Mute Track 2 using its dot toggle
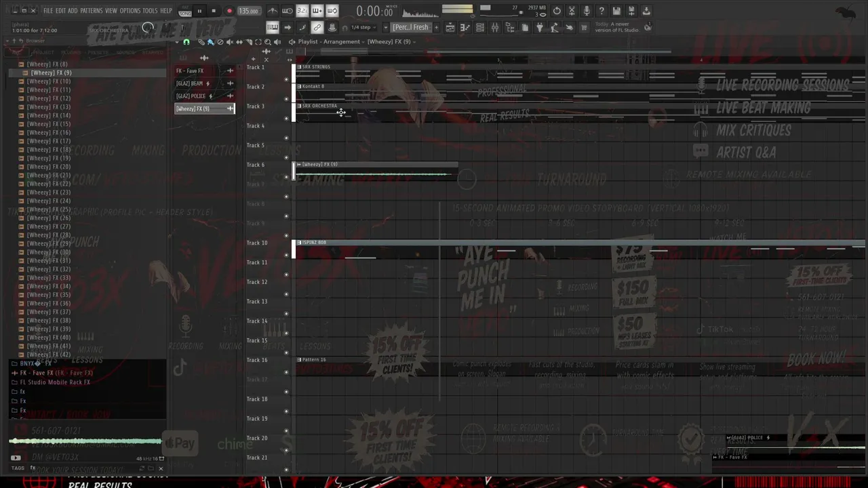This screenshot has height=488, width=868. point(286,99)
